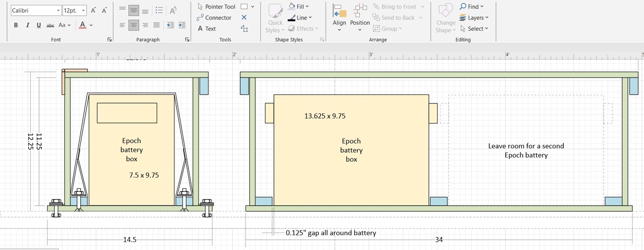Image resolution: width=644 pixels, height=250 pixels.
Task: Increase font size with the grow font icon
Action: pos(93,10)
